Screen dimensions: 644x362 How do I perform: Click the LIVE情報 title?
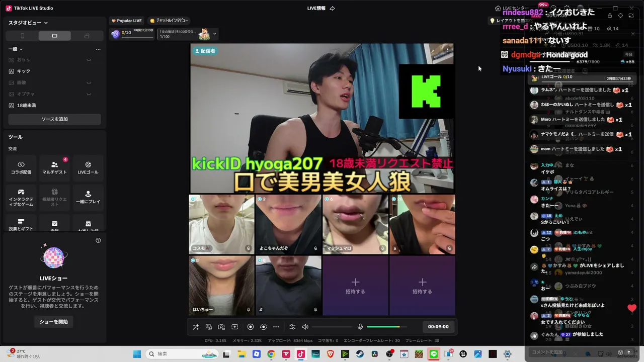[x=316, y=8]
